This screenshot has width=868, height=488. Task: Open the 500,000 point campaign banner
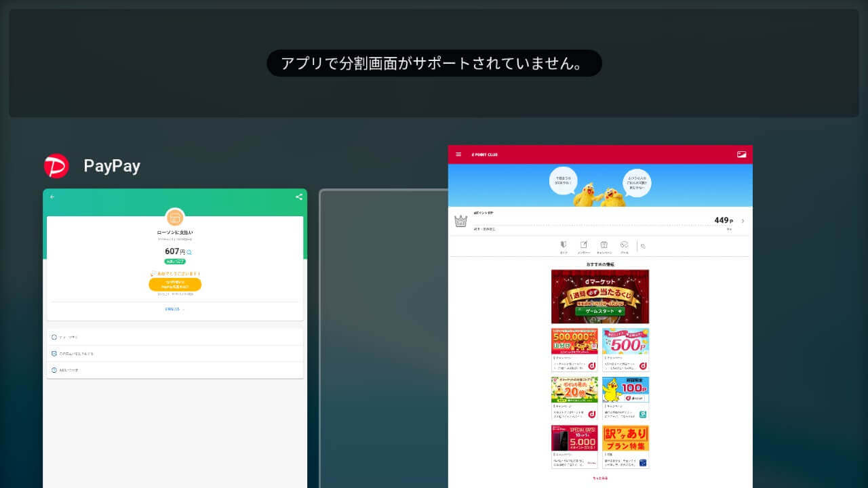click(574, 342)
